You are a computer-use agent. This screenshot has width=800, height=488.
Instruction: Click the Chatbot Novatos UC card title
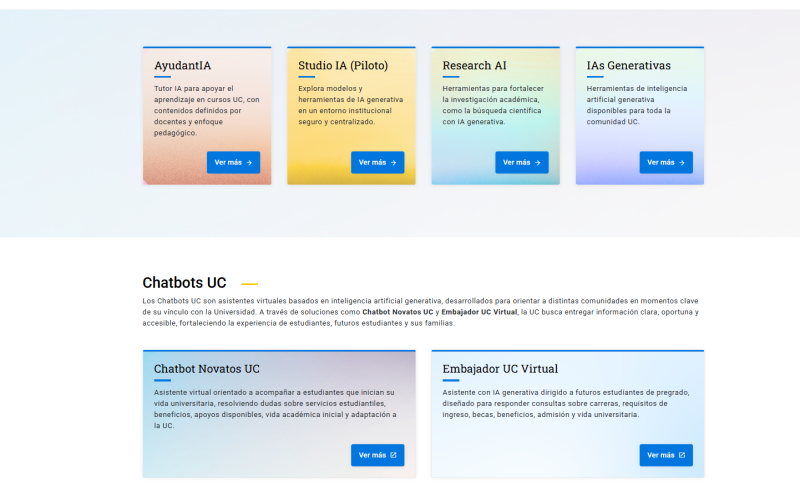(207, 369)
